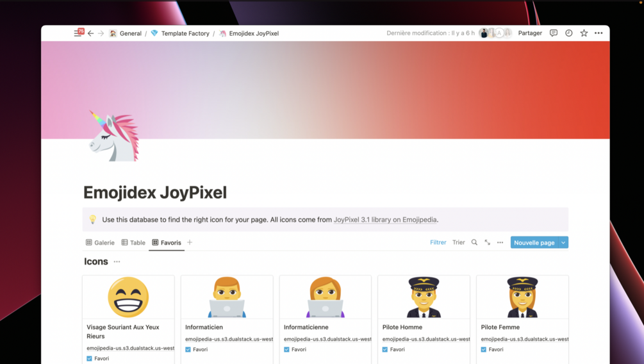644x364 pixels.
Task: Open the Pilote Femme card image
Action: point(522,297)
